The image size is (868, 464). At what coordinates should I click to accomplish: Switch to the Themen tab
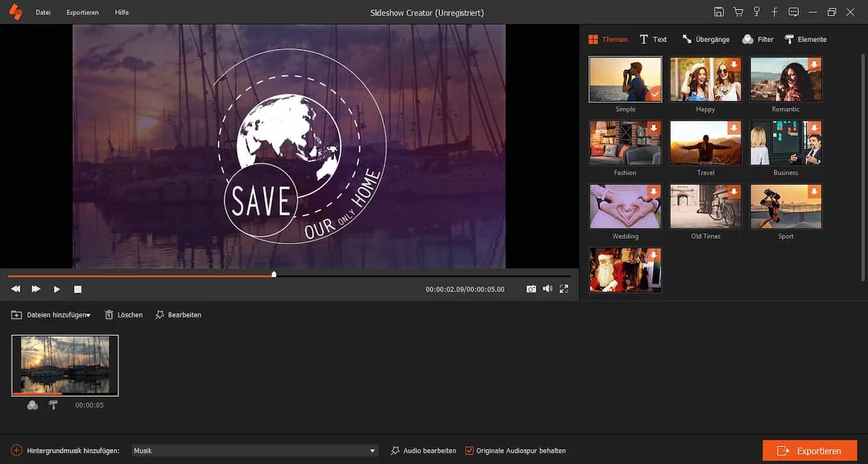click(608, 39)
